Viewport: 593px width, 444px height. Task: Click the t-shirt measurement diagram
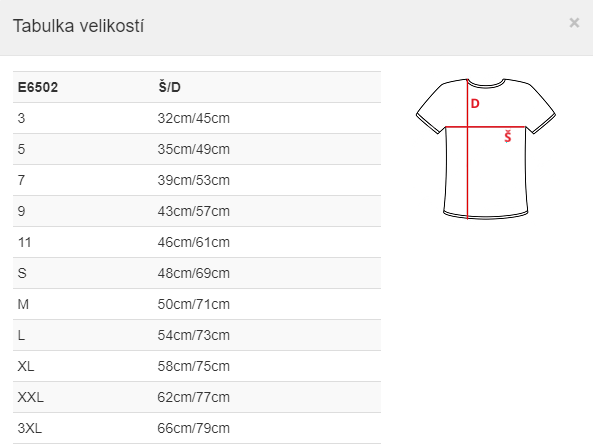486,149
